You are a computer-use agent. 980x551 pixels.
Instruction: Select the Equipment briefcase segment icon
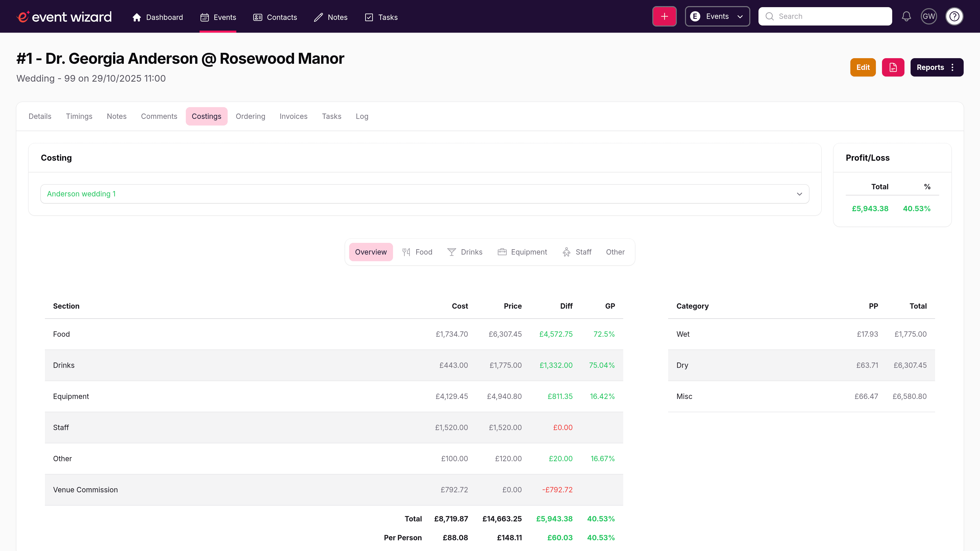(502, 252)
